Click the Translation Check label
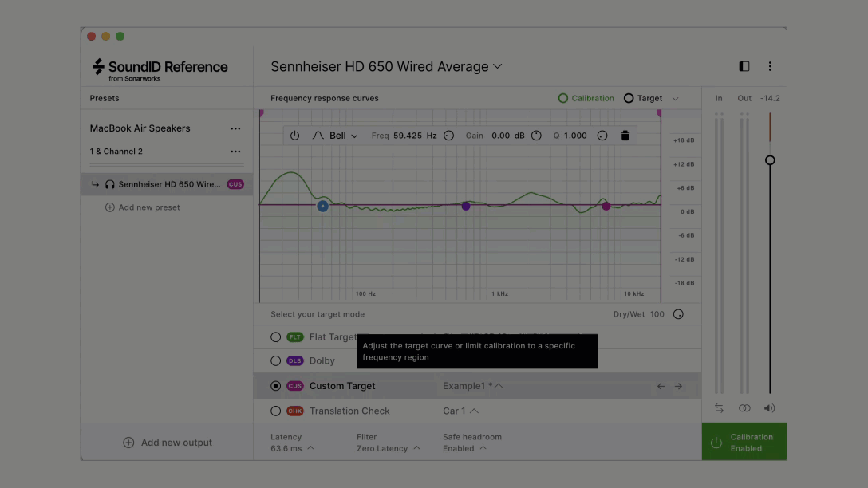Viewport: 868px width, 488px height. pos(349,411)
